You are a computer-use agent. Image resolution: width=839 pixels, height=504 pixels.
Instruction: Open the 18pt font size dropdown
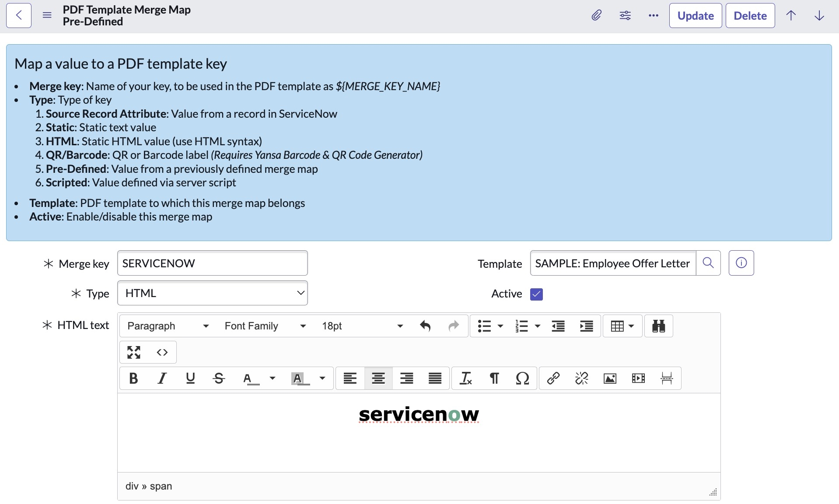362,326
